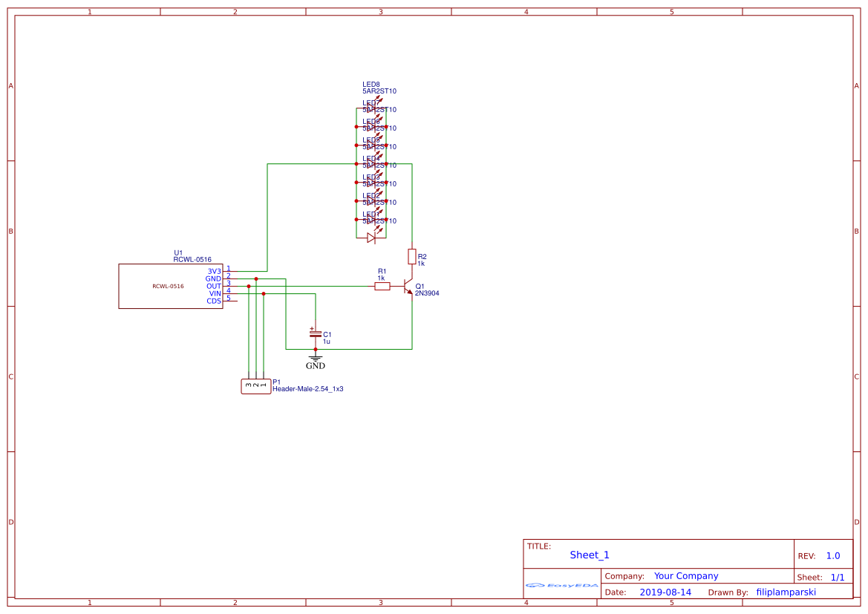Click the R1 resistor symbol
Screen dimensions: 868x614
[x=382, y=286]
